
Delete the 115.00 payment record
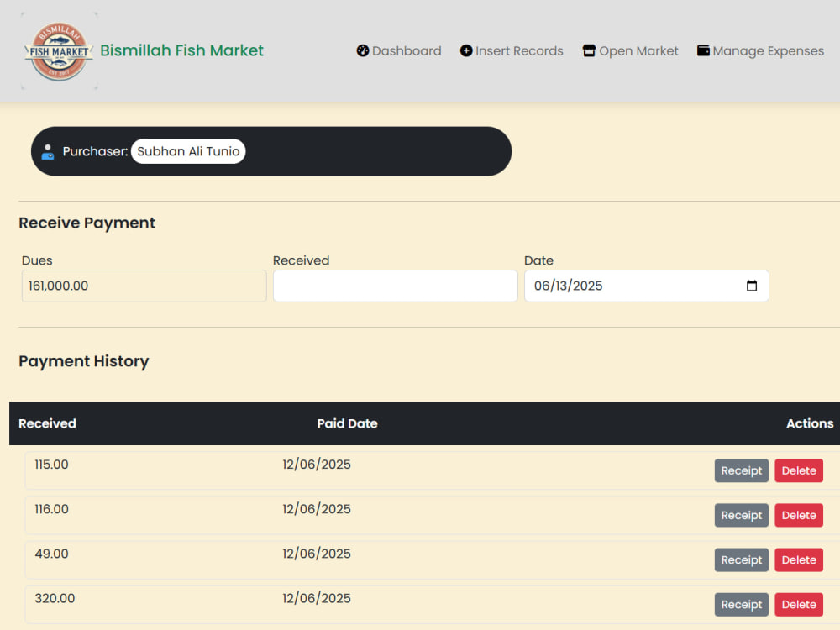(x=799, y=470)
